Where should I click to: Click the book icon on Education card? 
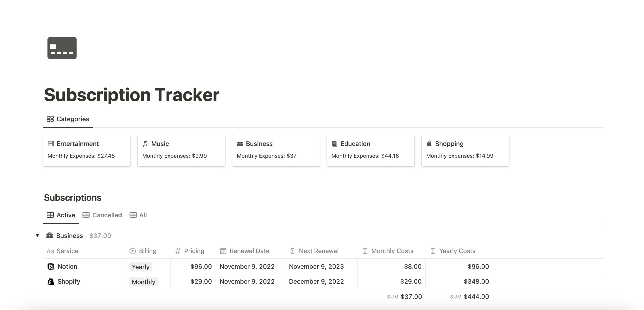(x=334, y=144)
